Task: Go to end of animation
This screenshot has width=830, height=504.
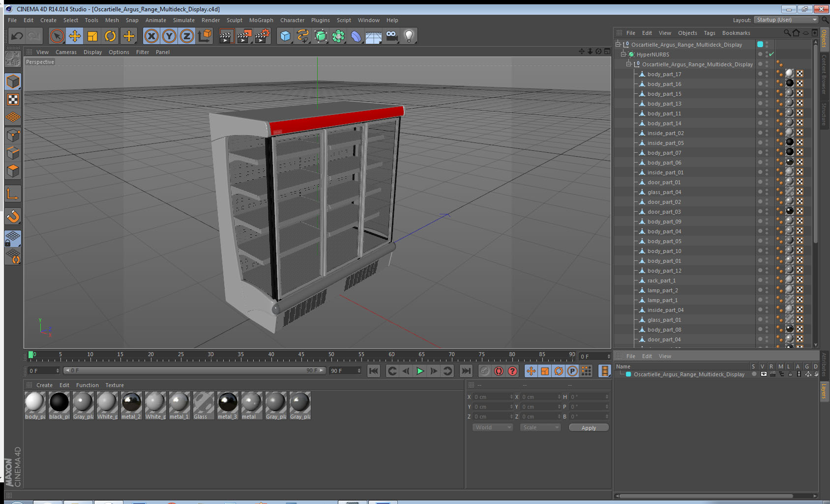Action: [x=466, y=371]
